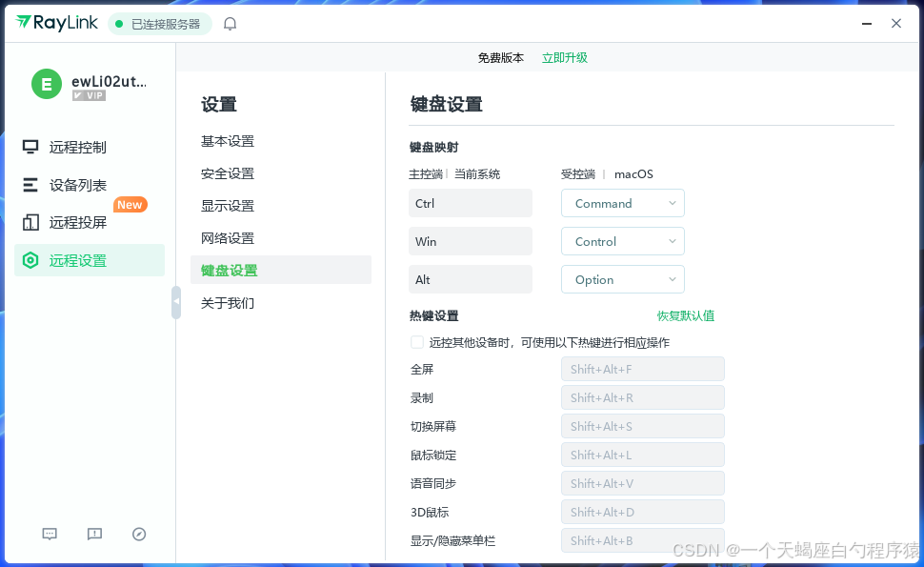
Task: Select the 远程控制 sidebar icon
Action: click(x=31, y=147)
